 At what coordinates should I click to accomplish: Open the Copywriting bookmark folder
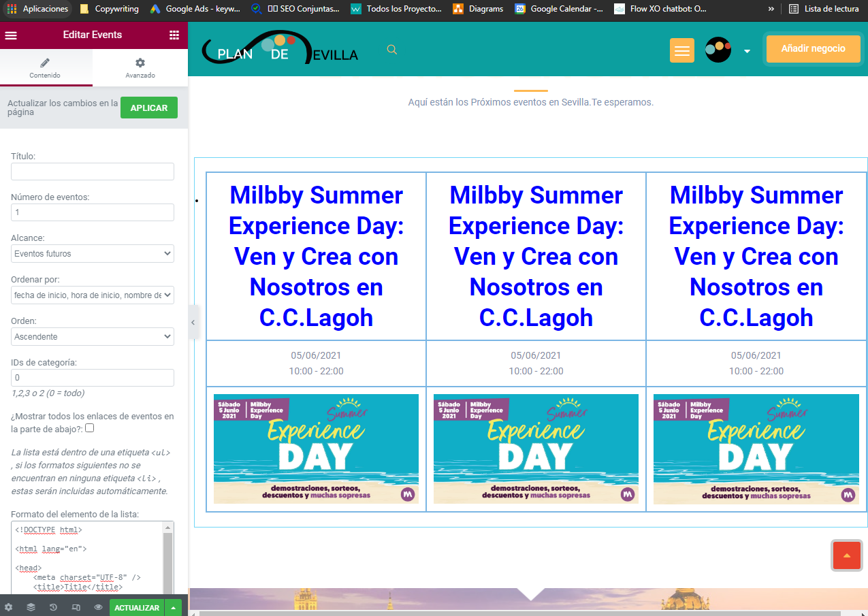109,9
